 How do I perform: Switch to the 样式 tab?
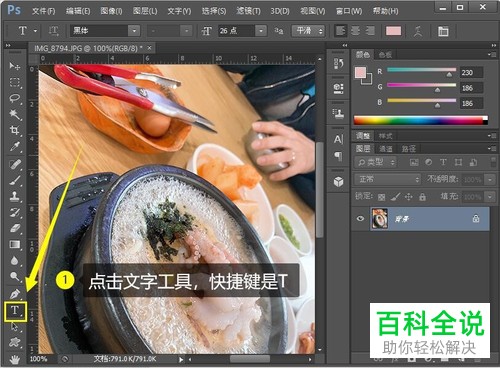385,136
